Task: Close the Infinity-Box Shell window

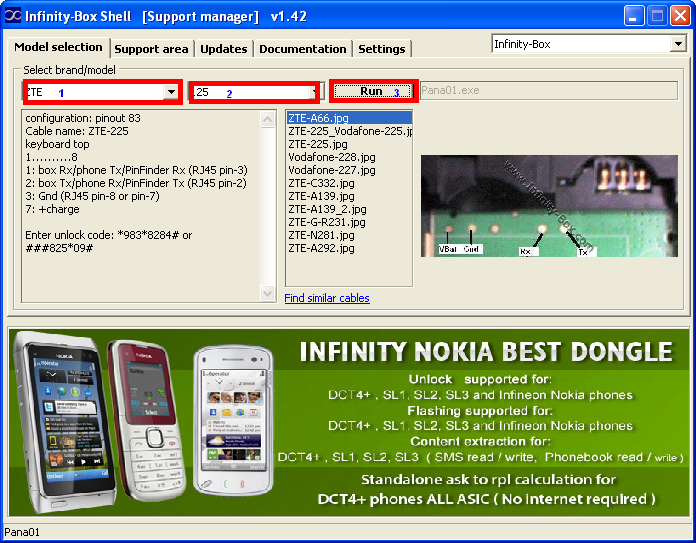Action: coord(680,16)
